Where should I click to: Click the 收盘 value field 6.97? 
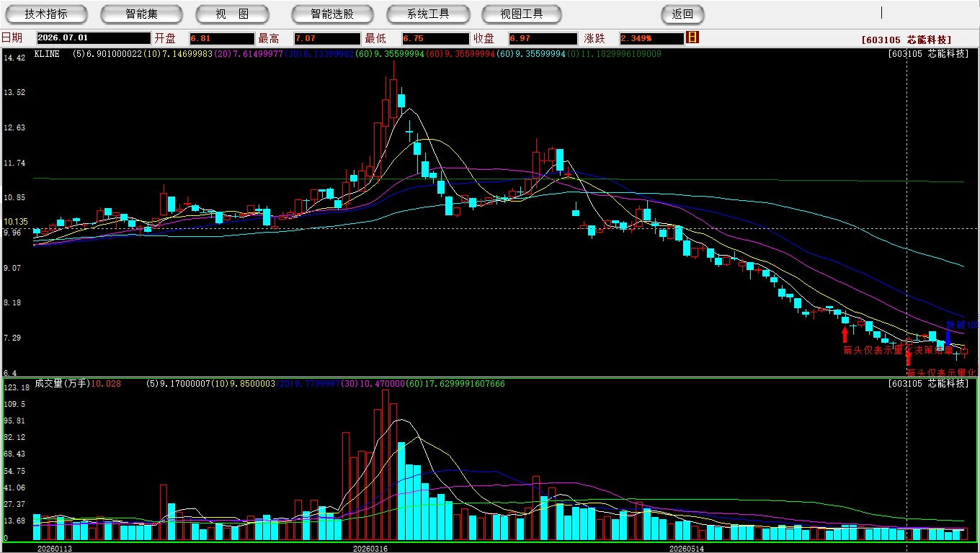[543, 38]
